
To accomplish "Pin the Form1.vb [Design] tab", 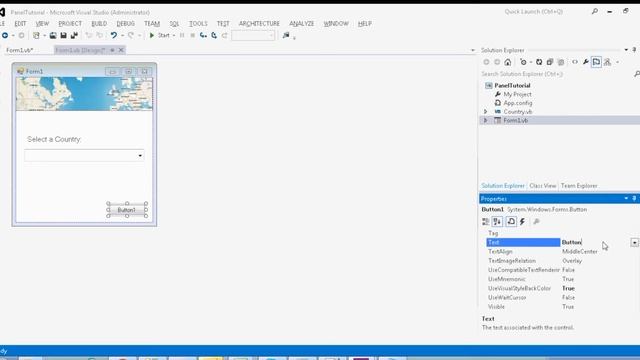I will pos(112,50).
